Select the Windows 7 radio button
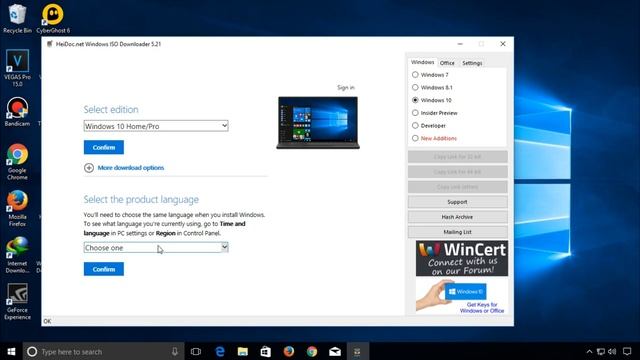640x360 pixels. click(x=415, y=75)
